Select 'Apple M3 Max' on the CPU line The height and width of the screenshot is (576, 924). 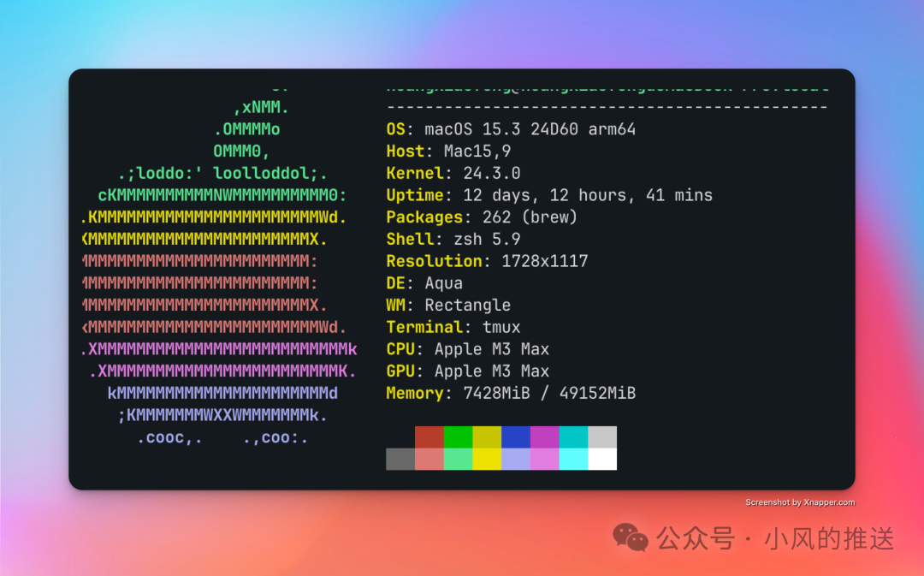click(491, 349)
